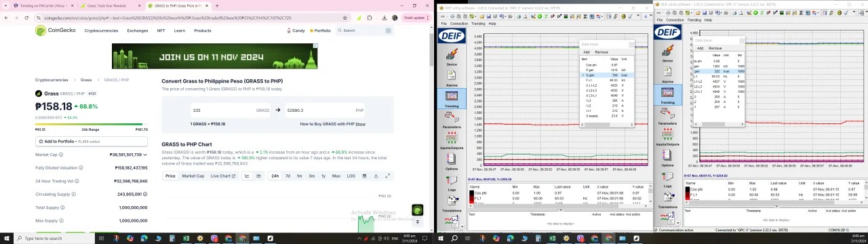868x244 pixels.
Task: Open Translations in left DEIF window sidebar
Action: pos(451,203)
